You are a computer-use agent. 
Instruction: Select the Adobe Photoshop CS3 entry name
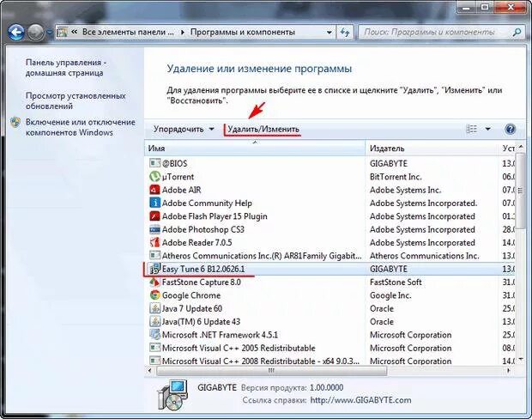click(x=203, y=229)
